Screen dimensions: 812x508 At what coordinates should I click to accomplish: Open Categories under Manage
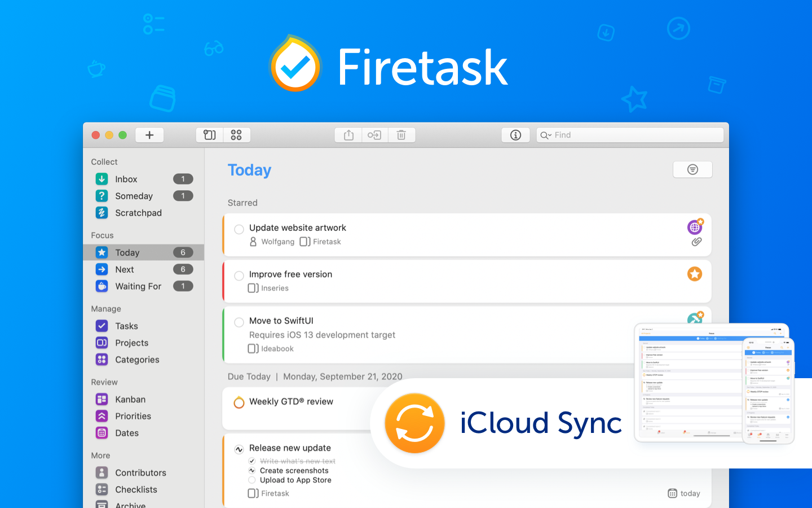pos(144,360)
